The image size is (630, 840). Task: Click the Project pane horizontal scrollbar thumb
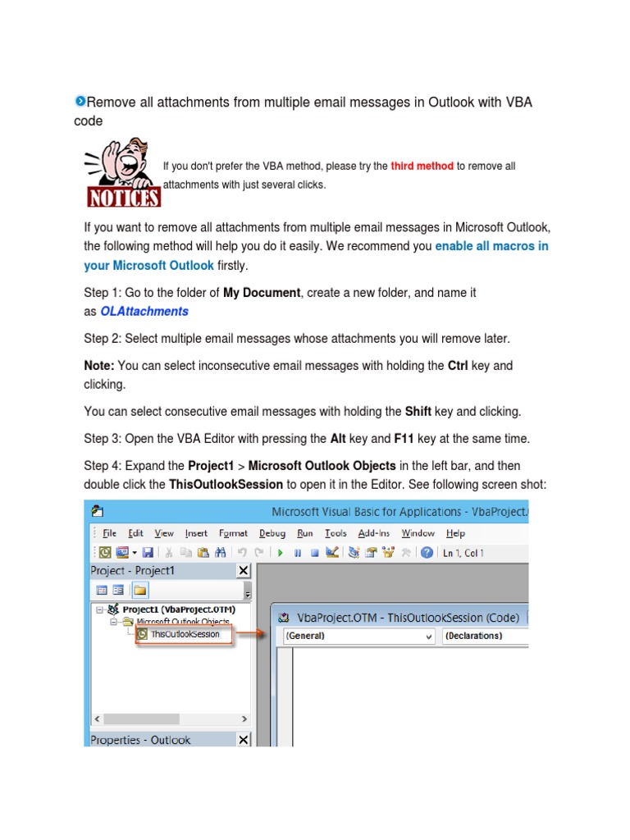141,719
